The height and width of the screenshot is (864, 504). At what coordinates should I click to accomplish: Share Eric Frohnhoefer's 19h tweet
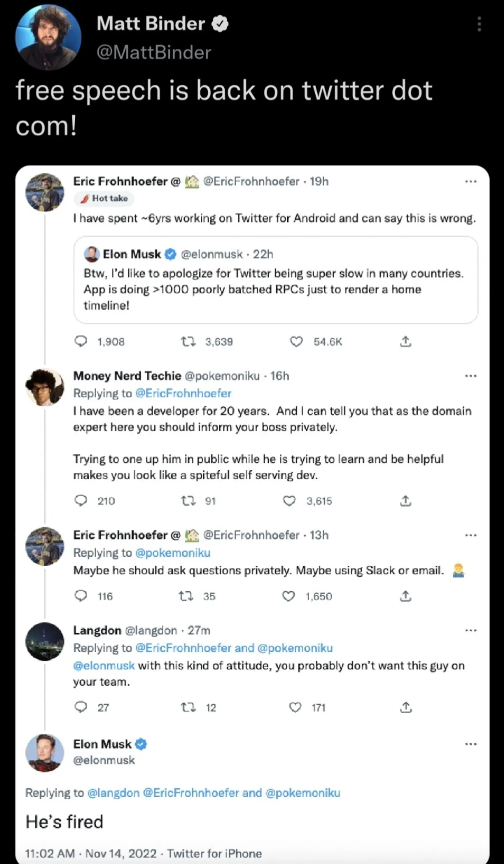[405, 342]
